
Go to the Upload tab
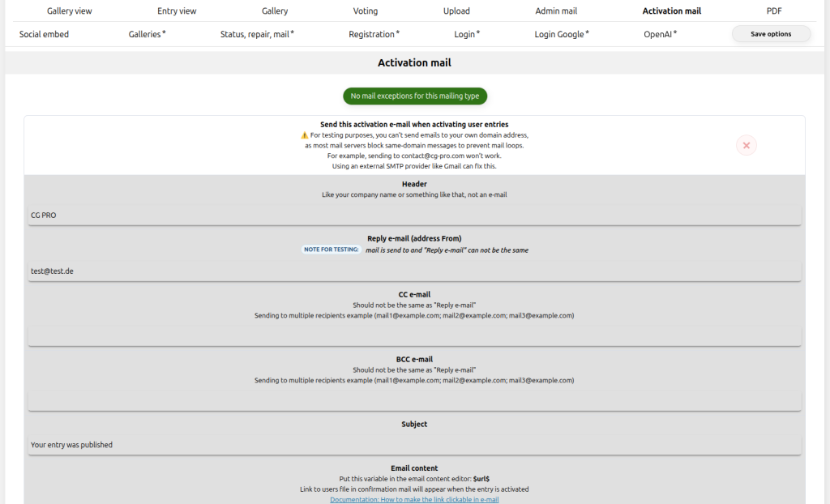(x=456, y=11)
